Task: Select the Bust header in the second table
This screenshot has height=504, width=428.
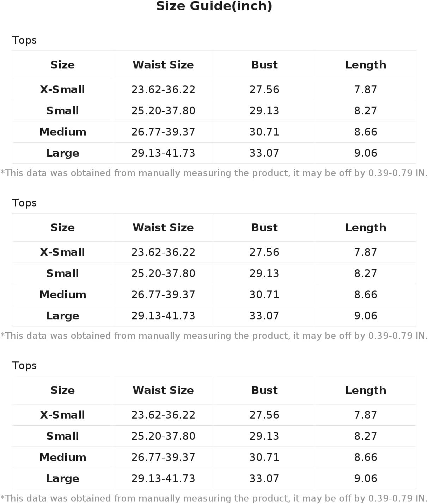Action: pyautogui.click(x=264, y=228)
